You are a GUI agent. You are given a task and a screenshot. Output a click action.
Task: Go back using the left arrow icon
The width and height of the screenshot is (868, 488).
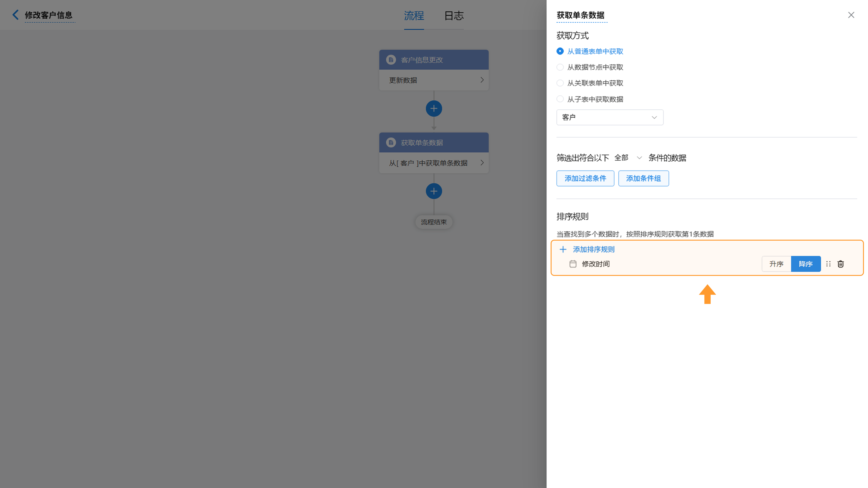(x=15, y=15)
